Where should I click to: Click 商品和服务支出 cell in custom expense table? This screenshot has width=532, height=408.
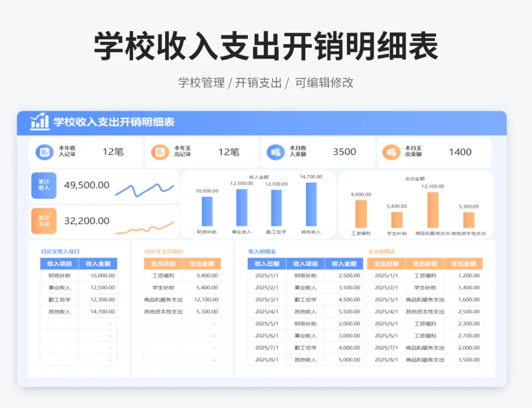click(x=163, y=300)
